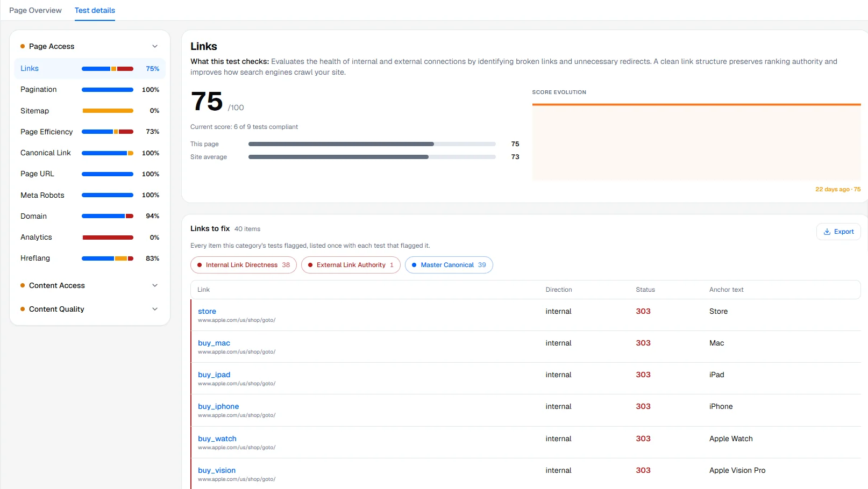This screenshot has height=489, width=868.
Task: Click the Sitemap orange progress bar
Action: 108,111
